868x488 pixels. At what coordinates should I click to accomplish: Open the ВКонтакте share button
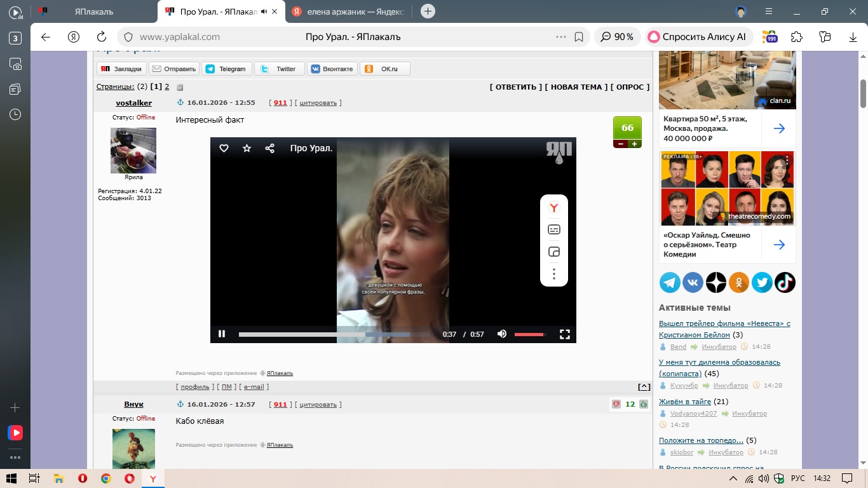[x=331, y=69]
